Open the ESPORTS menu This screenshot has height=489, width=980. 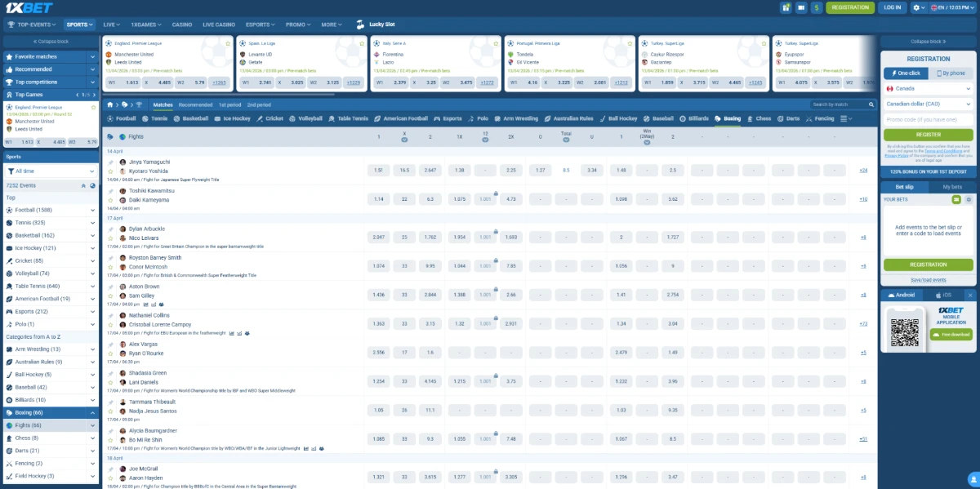(260, 25)
